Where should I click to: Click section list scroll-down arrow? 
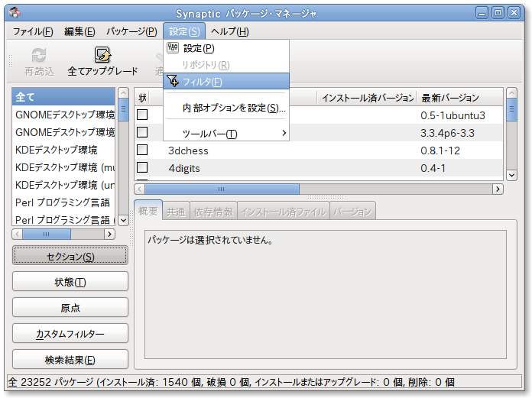(123, 220)
